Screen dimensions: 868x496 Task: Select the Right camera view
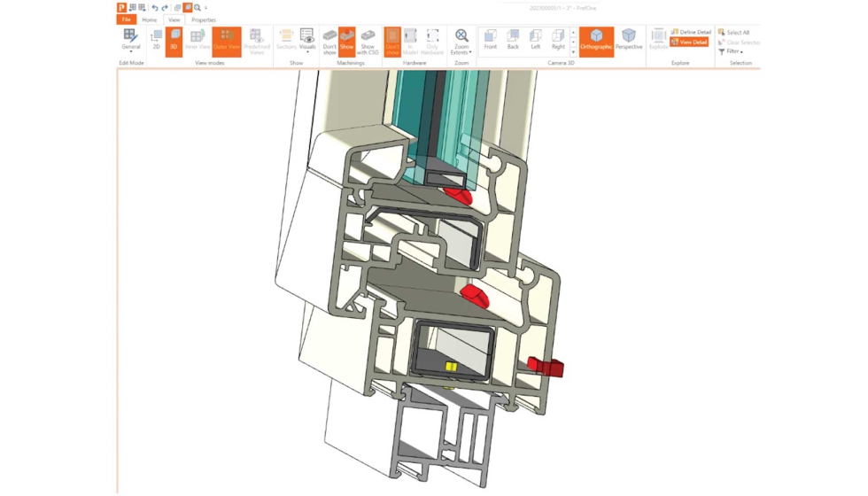click(558, 40)
